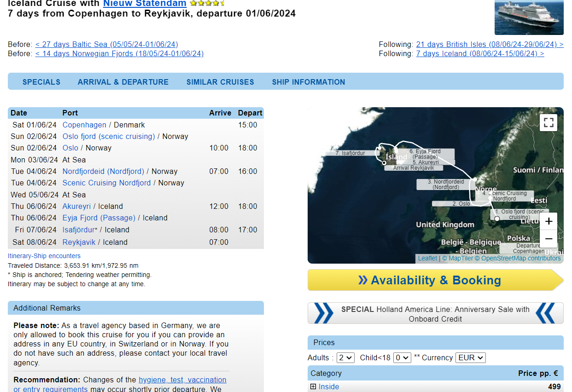The width and height of the screenshot is (572, 392).
Task: Open the Isafjördur port link
Action: click(78, 230)
